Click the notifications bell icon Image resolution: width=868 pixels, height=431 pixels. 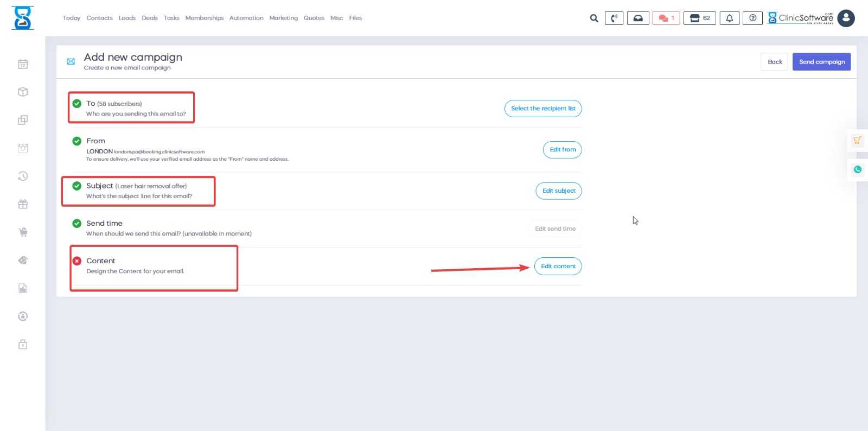[729, 18]
